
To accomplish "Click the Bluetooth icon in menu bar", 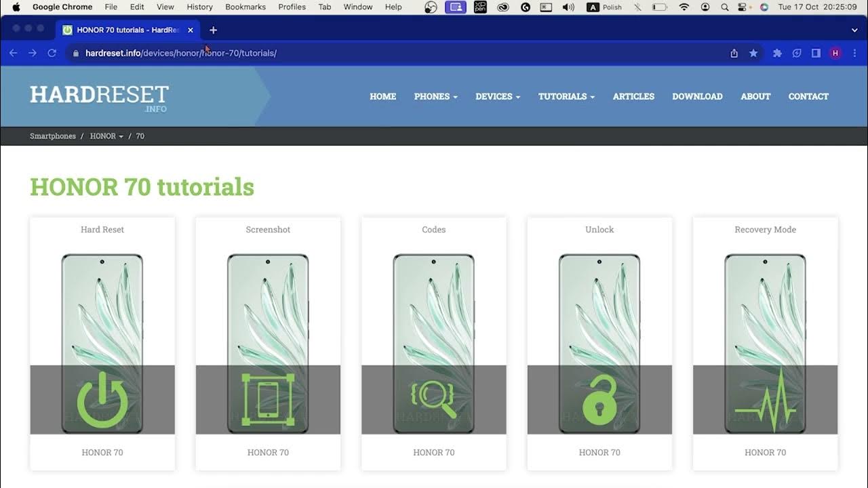I will [x=637, y=7].
